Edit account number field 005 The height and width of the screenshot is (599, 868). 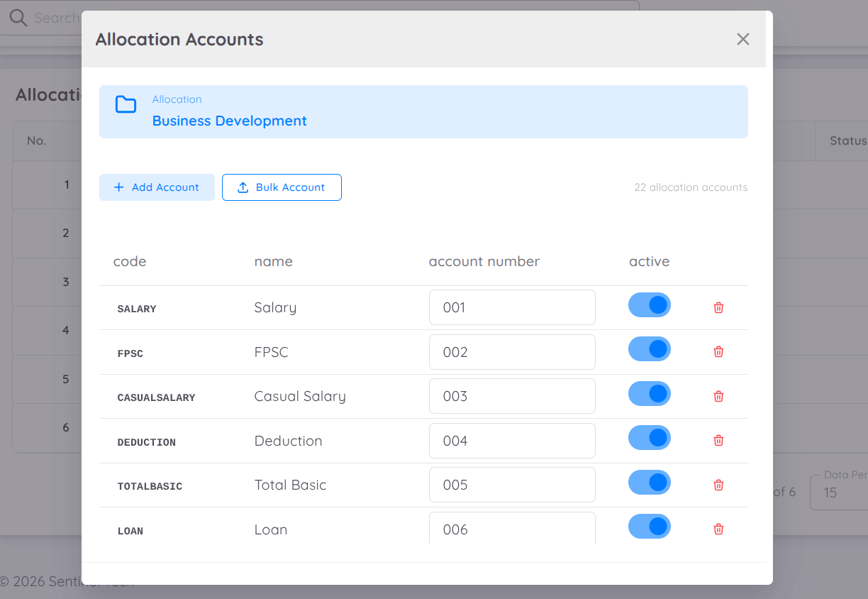(512, 485)
